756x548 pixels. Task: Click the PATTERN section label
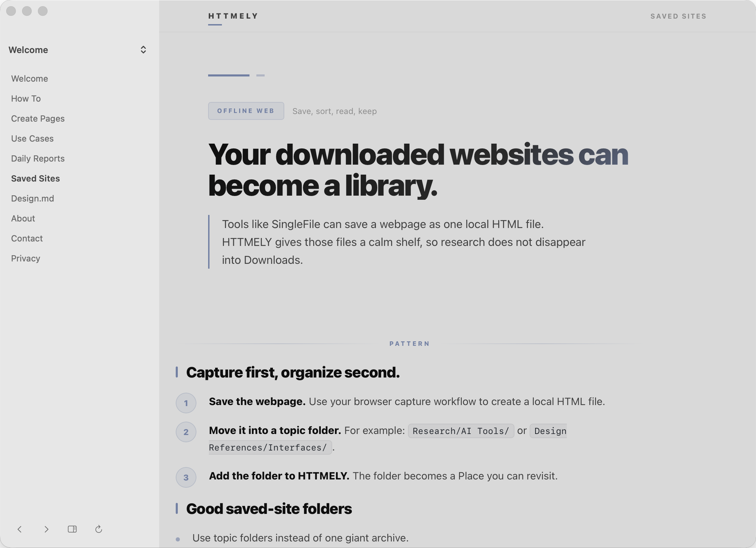coord(410,344)
